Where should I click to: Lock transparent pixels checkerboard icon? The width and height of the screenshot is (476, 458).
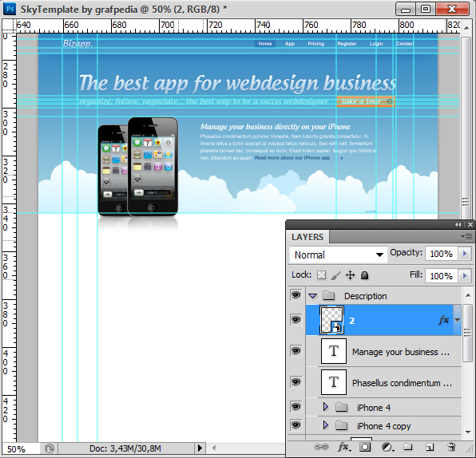click(x=321, y=275)
